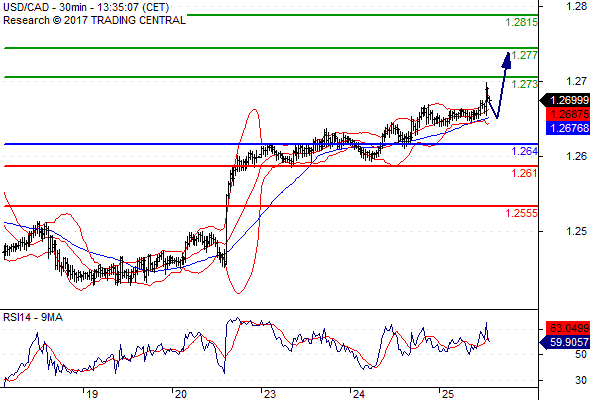Screen dimensions: 590x400
Task: Click the Trading Central research copyright text
Action: coord(94,20)
